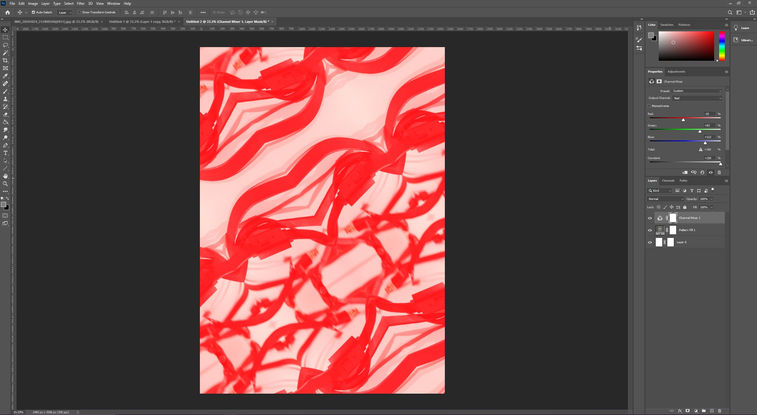
Task: Toggle adjustment layer visibility eye in Properties
Action: pos(711,172)
